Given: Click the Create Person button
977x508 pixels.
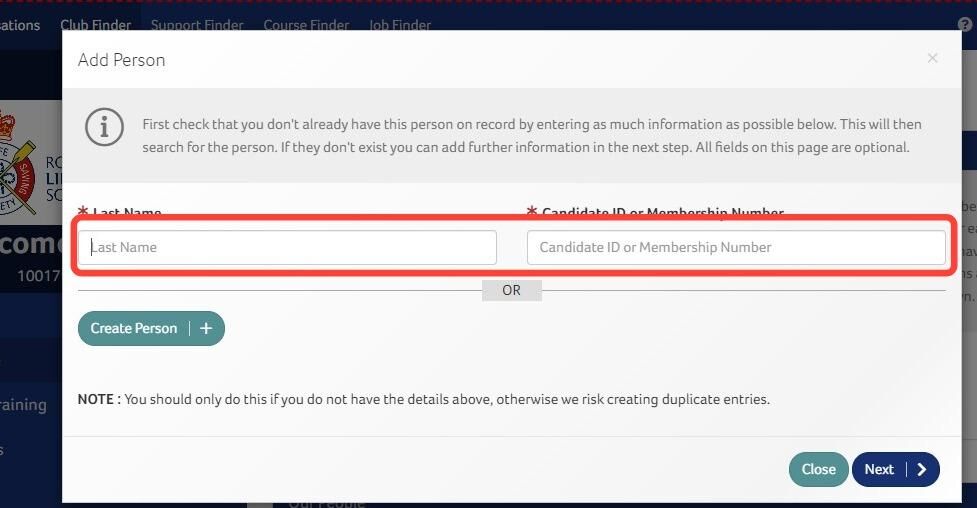Looking at the screenshot, I should (x=151, y=328).
